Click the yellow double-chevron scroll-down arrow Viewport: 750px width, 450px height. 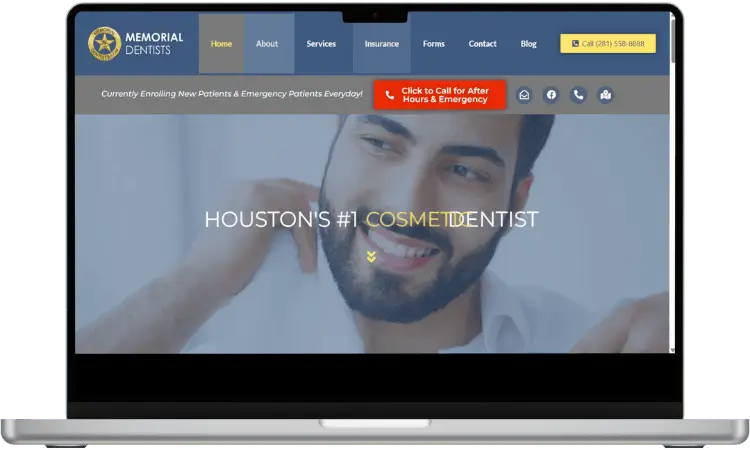coord(371,257)
